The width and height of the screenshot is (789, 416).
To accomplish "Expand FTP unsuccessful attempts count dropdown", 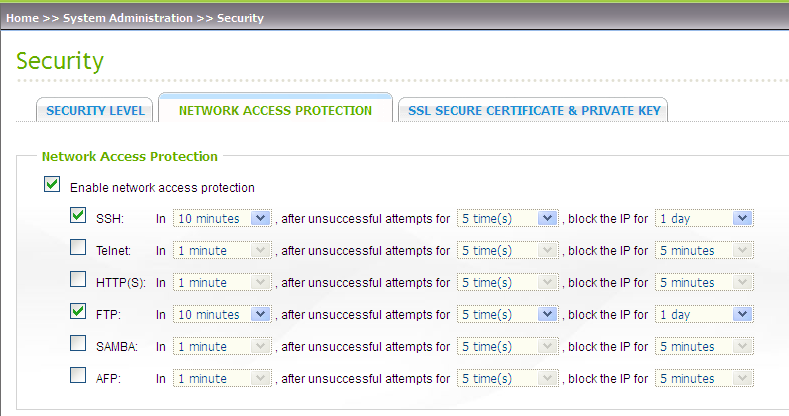I will pos(506,314).
